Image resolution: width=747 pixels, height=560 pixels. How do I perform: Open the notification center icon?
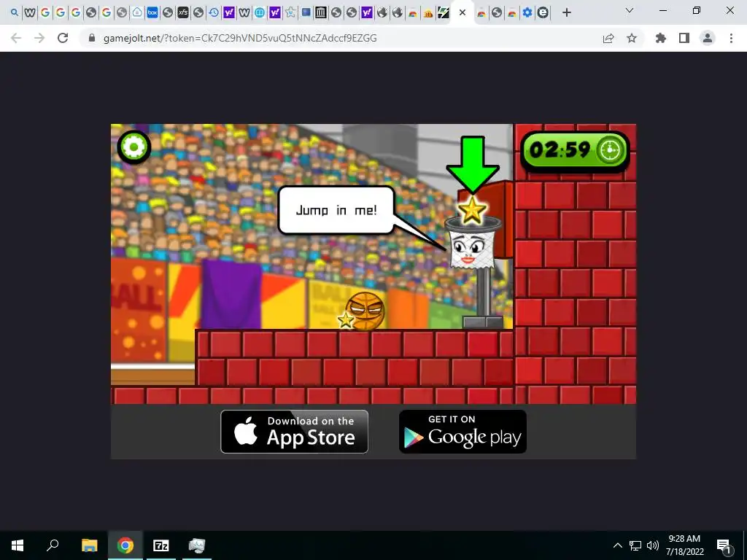724,545
